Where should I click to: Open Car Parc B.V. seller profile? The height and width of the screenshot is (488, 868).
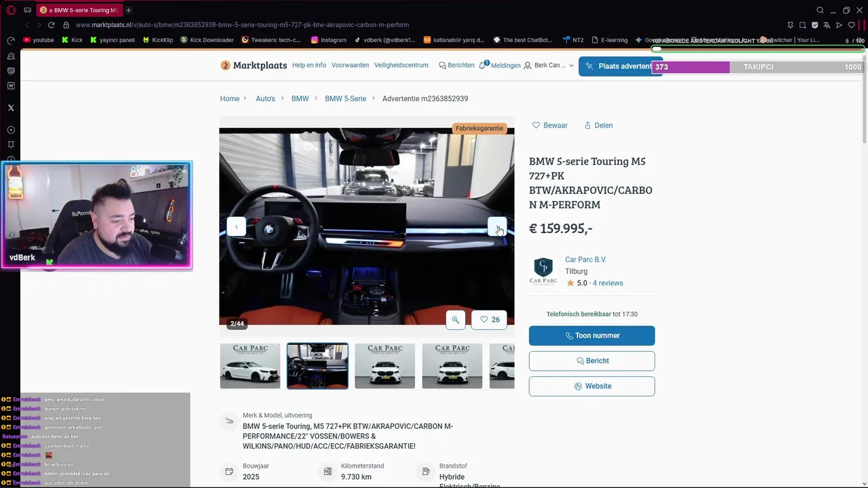(x=586, y=260)
